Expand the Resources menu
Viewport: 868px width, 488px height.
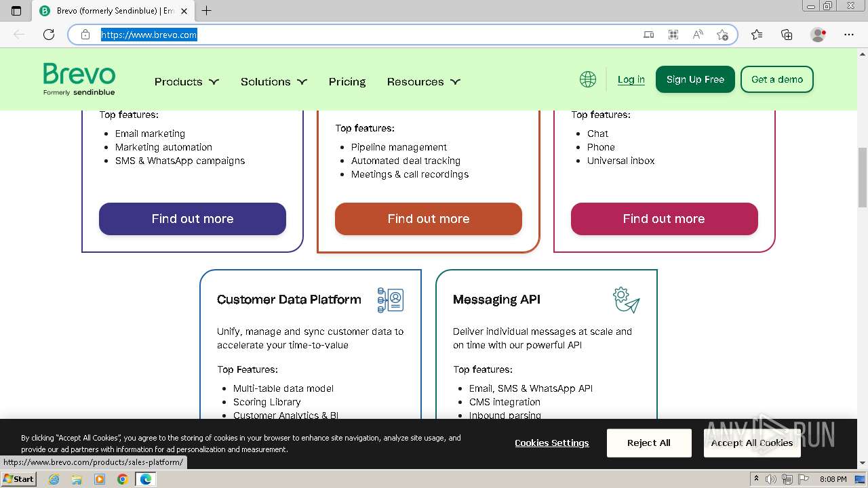tap(424, 81)
